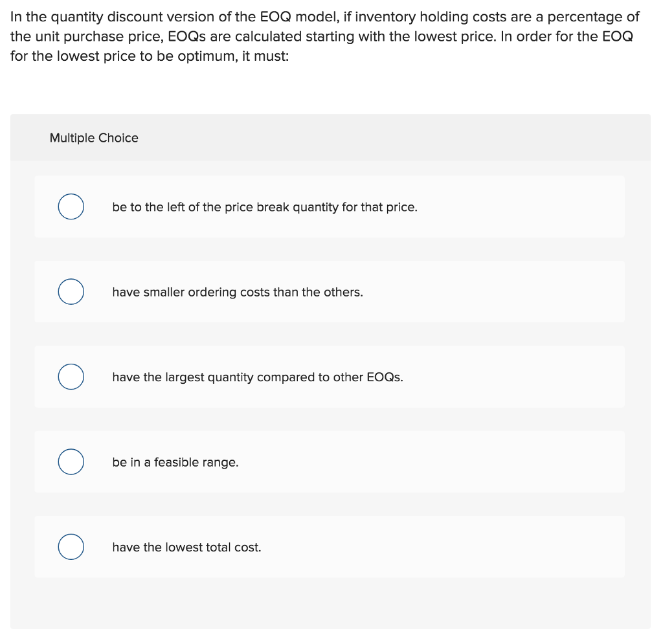Mark the 'have the lowest total cost' option

tap(71, 546)
